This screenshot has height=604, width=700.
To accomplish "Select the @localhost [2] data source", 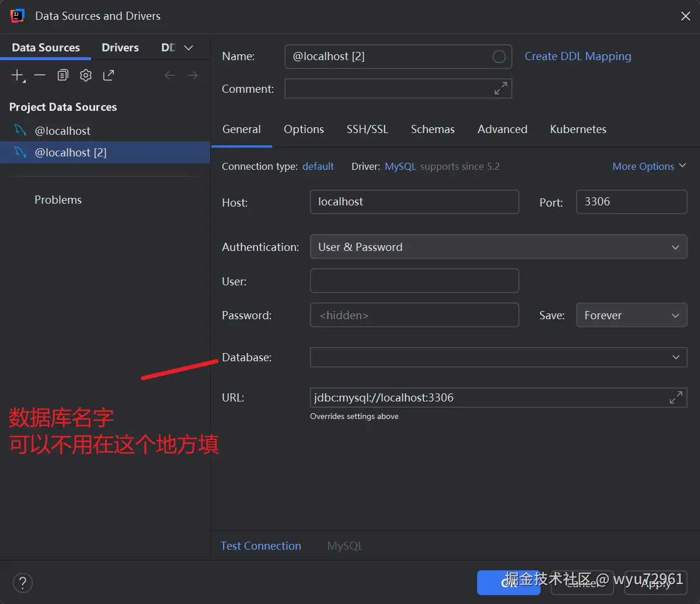I will click(x=105, y=152).
